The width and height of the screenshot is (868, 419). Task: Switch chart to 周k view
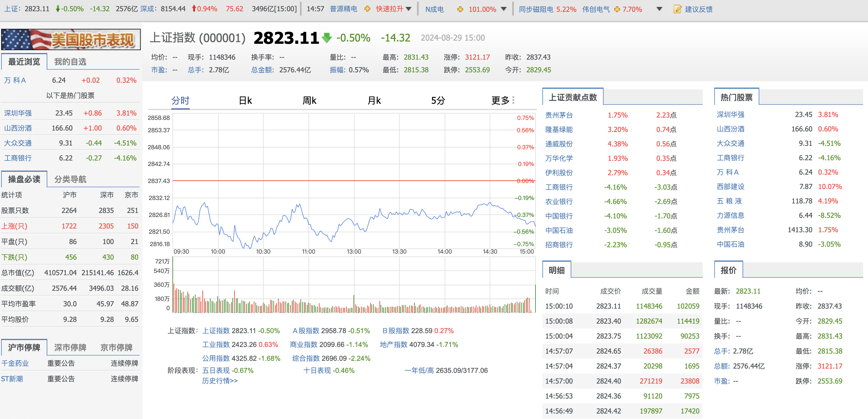309,100
